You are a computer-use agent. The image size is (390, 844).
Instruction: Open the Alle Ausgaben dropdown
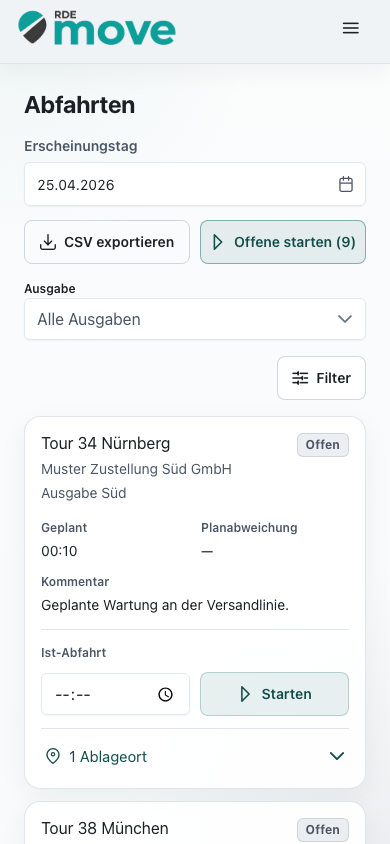195,319
